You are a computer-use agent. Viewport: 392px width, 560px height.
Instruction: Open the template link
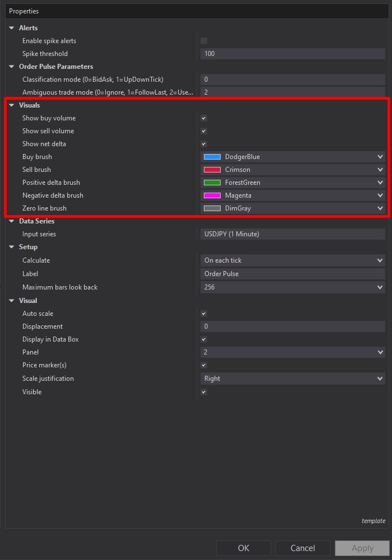click(x=373, y=521)
